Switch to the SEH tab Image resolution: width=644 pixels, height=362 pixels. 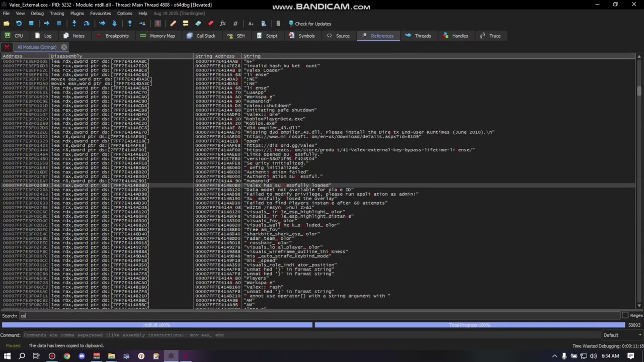coord(236,36)
